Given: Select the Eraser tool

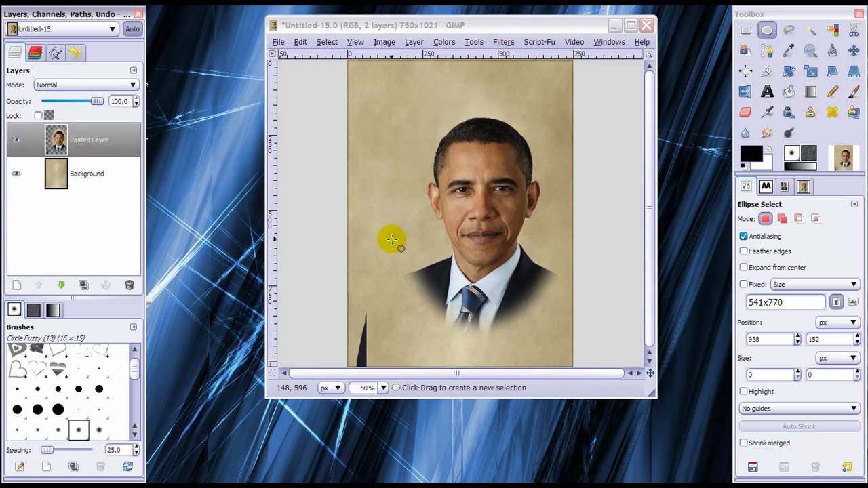Looking at the screenshot, I should pos(745,113).
